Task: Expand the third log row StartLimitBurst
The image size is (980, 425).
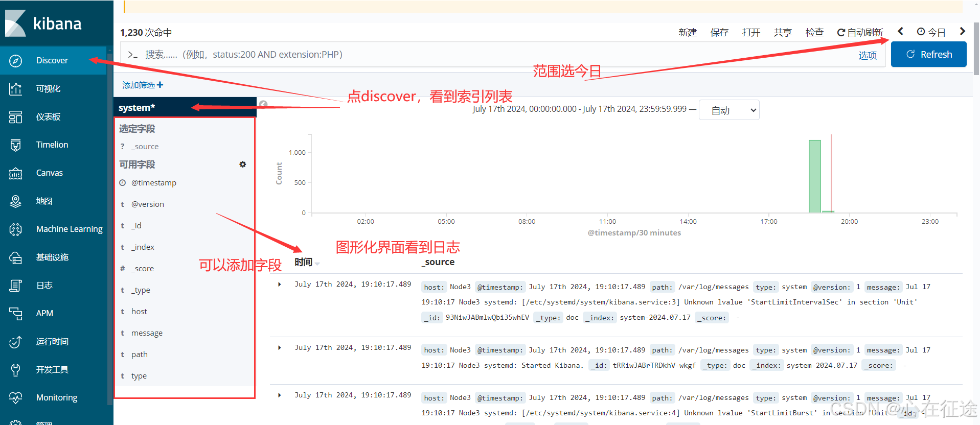Action: [280, 395]
